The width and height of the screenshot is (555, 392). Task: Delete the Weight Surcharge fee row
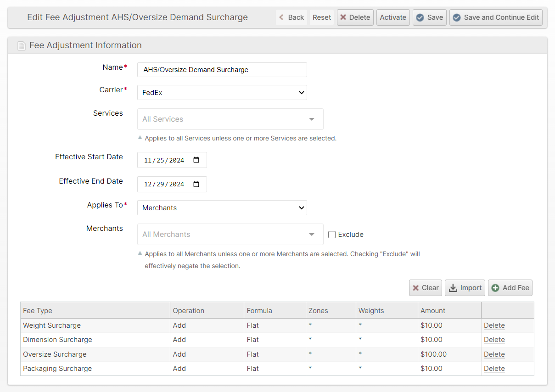point(494,325)
